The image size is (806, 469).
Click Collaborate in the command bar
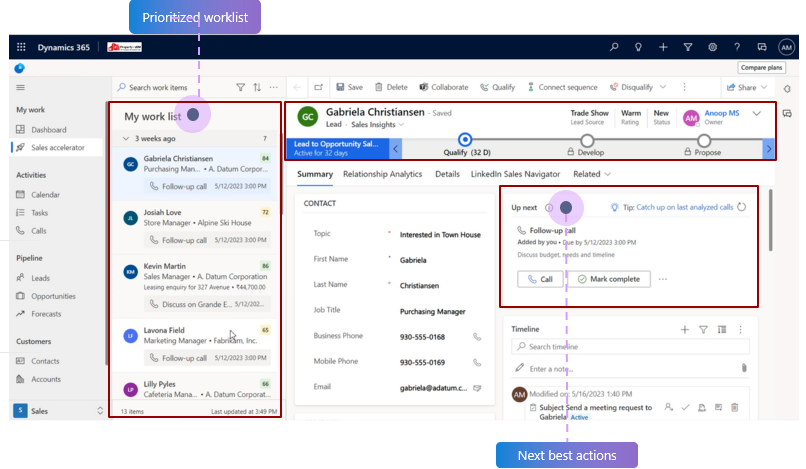click(x=444, y=87)
